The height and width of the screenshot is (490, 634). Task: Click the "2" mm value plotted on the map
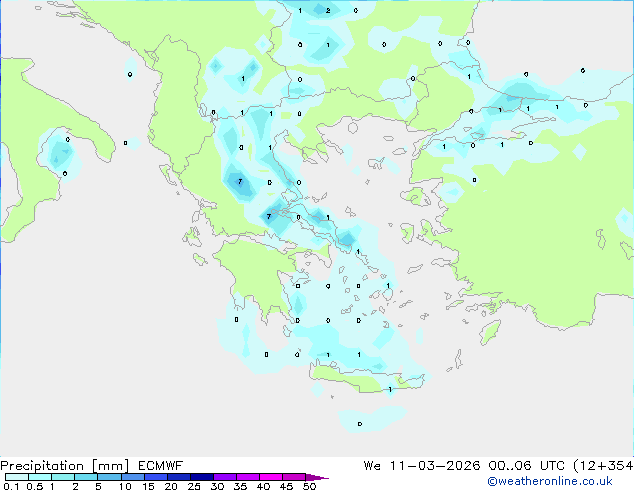pos(328,11)
